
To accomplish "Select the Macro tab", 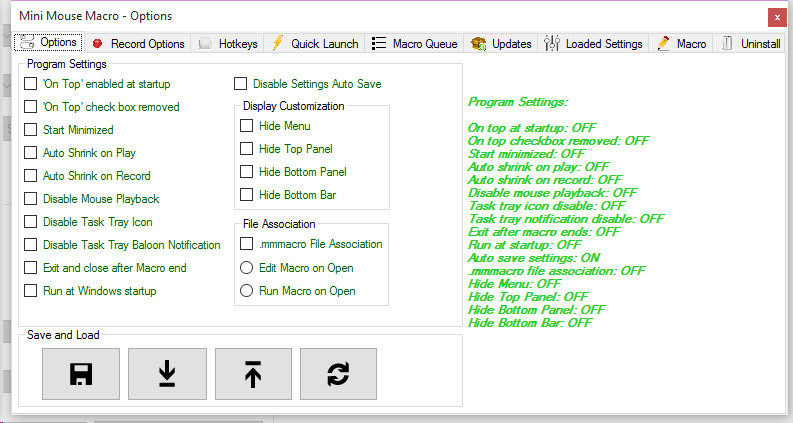I will pos(681,44).
